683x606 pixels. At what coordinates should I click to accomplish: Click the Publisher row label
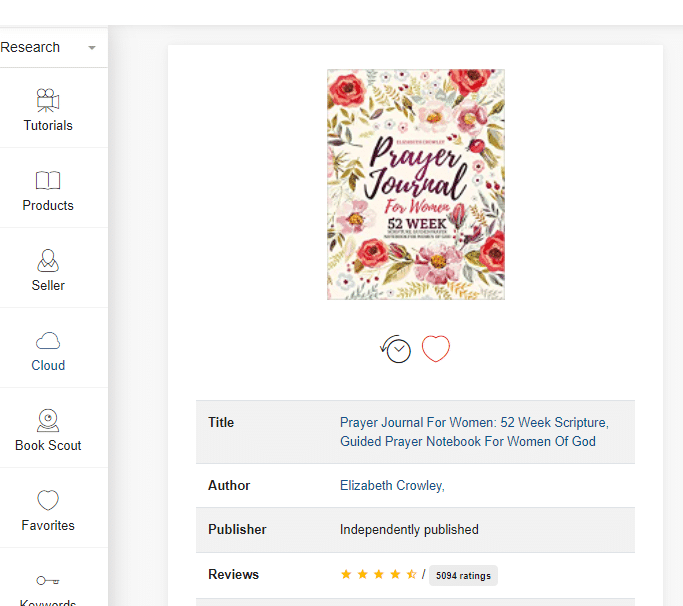pos(237,529)
